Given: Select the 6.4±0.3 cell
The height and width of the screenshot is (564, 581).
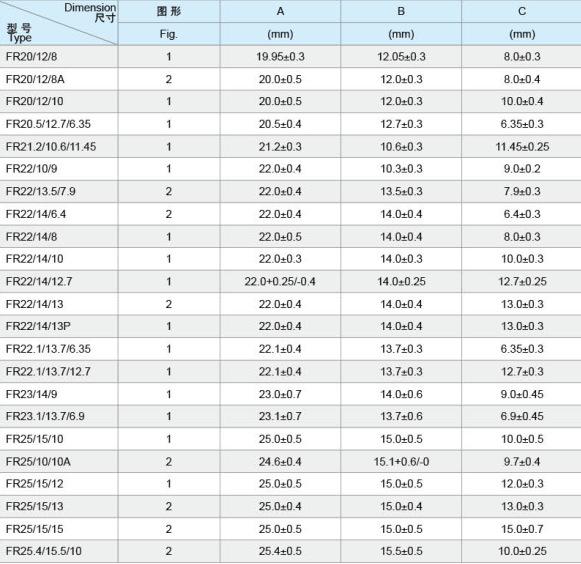Looking at the screenshot, I should click(x=522, y=214).
